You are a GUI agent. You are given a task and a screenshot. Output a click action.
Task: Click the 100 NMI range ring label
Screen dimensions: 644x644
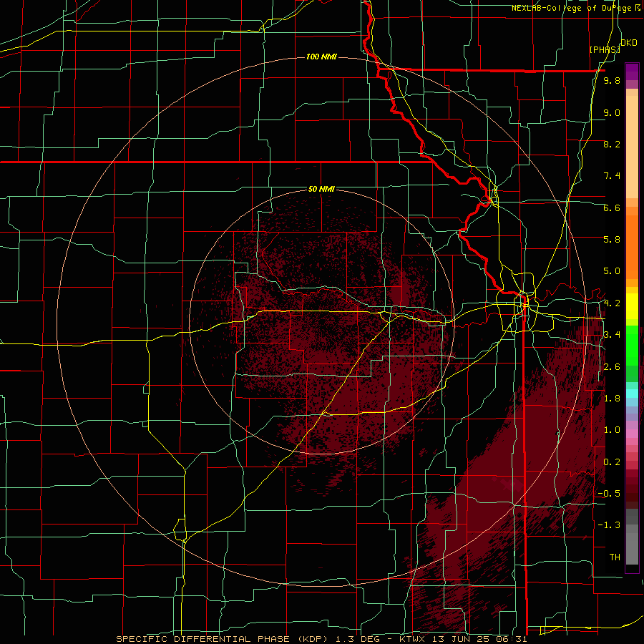321,57
